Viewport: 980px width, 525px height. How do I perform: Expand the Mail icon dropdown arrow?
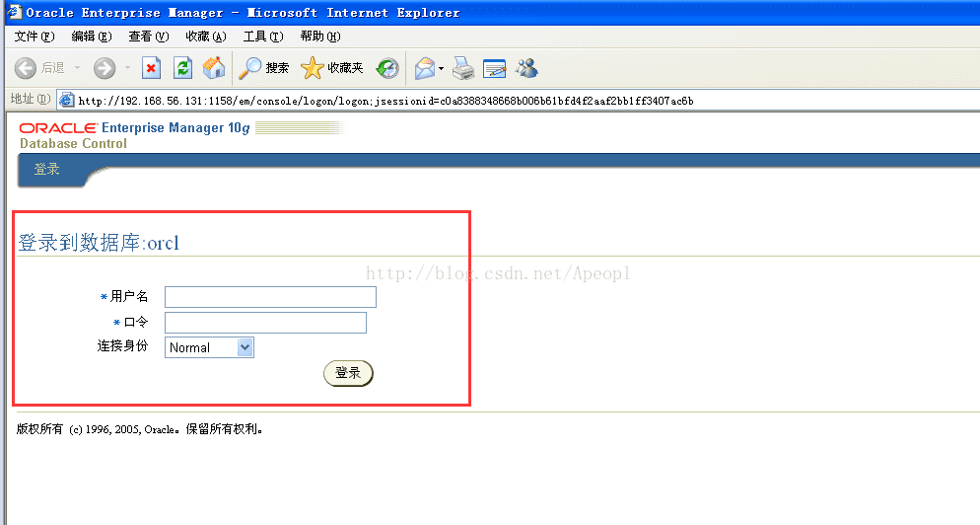442,68
